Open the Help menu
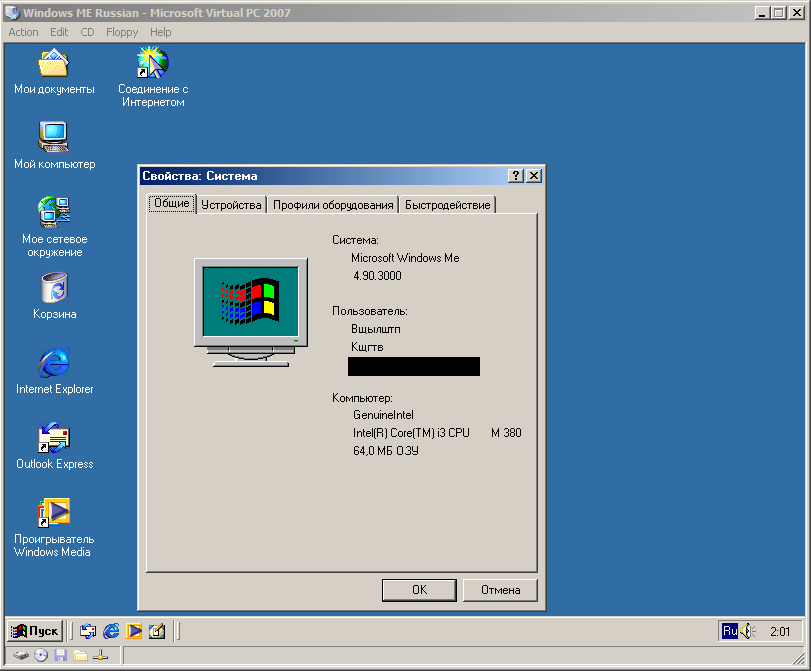Viewport: 811px width, 671px height. coord(160,32)
